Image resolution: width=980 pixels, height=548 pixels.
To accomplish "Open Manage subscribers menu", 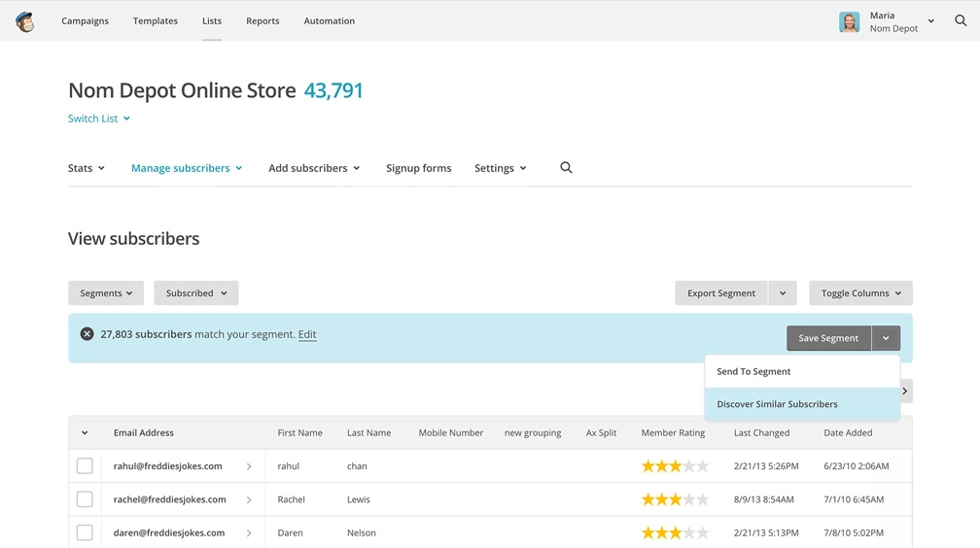I will click(187, 168).
